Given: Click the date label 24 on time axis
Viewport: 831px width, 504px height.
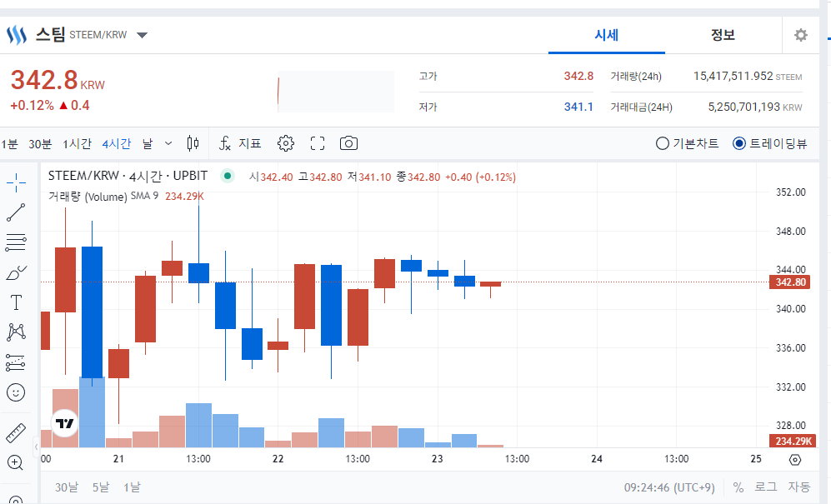Looking at the screenshot, I should coord(597,458).
